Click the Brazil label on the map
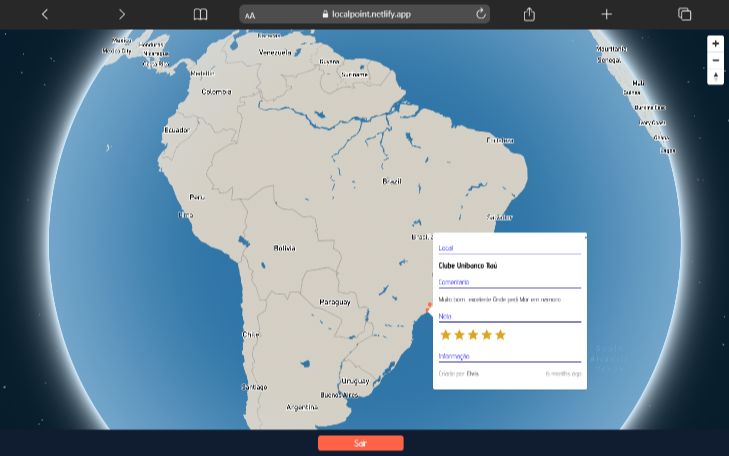Viewport: 729px width, 456px height. pos(392,181)
